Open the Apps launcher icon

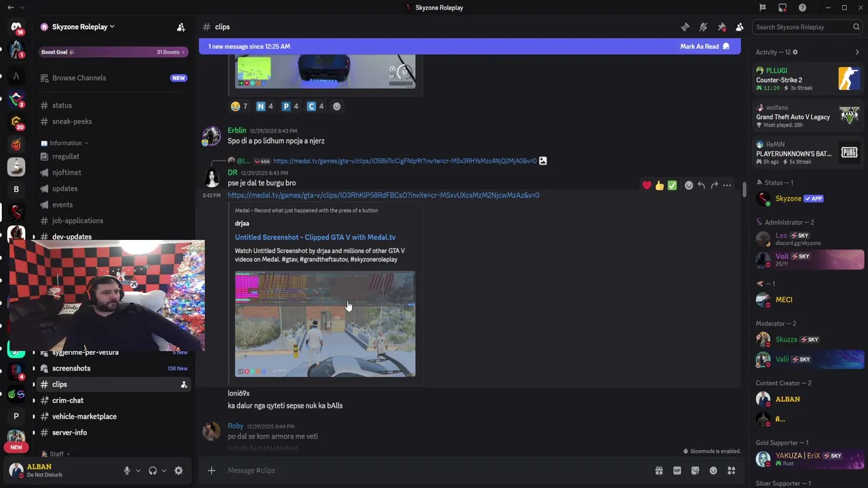(732, 470)
